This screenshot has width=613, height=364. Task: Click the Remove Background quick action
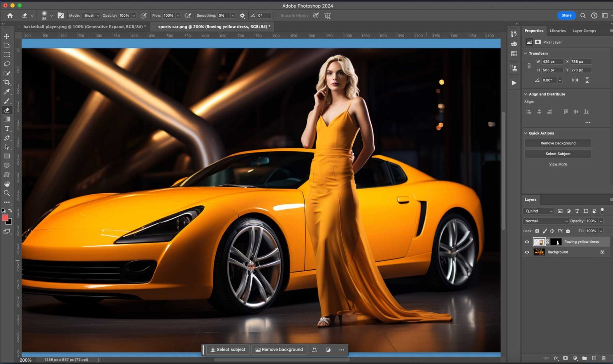[x=558, y=143]
